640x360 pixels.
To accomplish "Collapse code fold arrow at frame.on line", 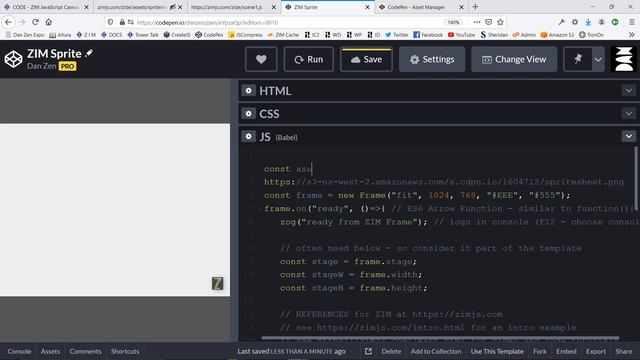I will pyautogui.click(x=258, y=209).
